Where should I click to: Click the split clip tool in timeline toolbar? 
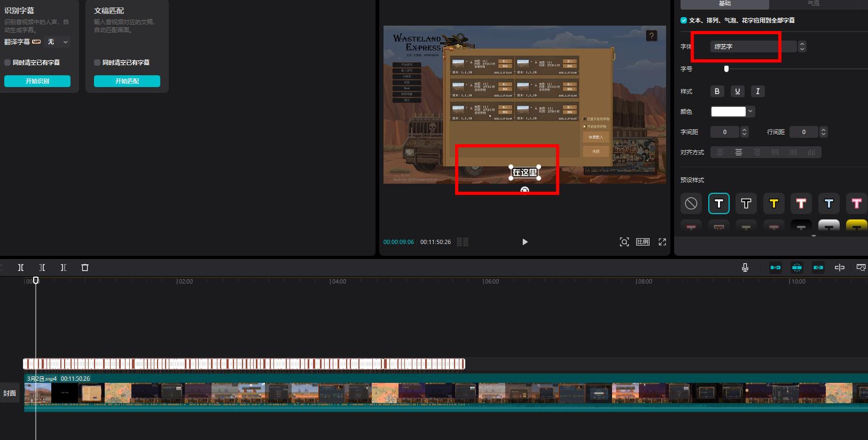coord(21,268)
